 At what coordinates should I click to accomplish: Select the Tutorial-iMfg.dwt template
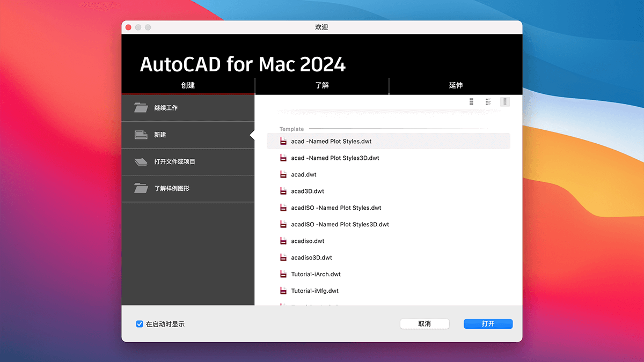coord(389,291)
